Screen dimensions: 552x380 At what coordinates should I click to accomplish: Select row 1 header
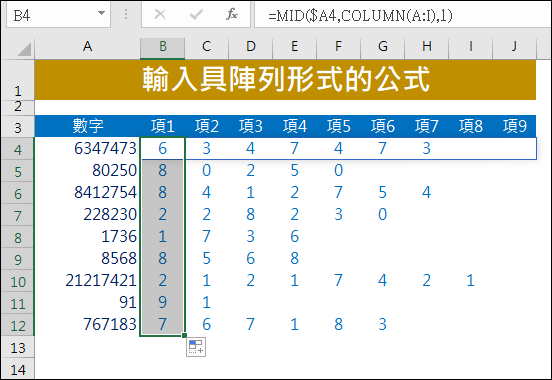tap(18, 80)
